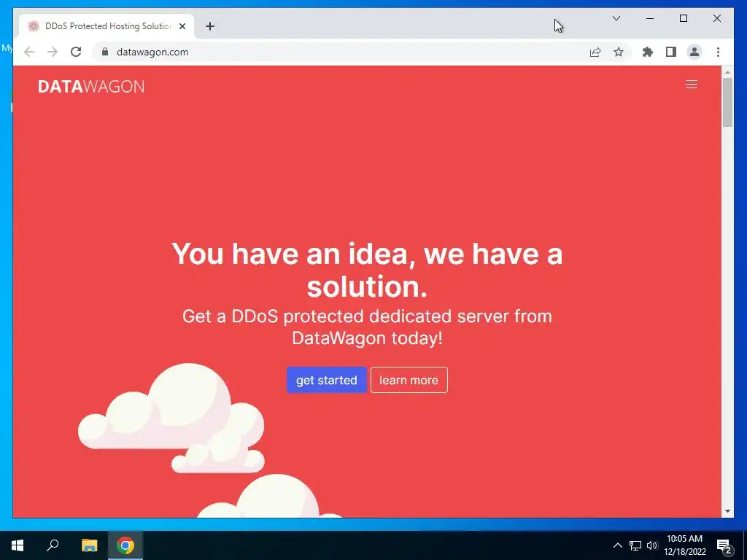Reload the page with refresh icon
Image resolution: width=747 pixels, height=560 pixels.
tap(76, 52)
